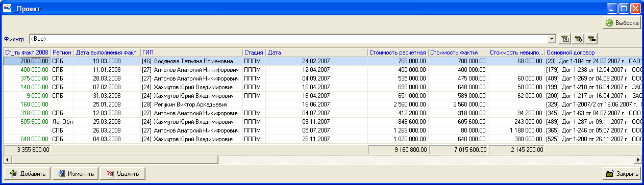644x185 pixels.
Task: Click the date 26.03.2008 cell
Action: [107, 130]
